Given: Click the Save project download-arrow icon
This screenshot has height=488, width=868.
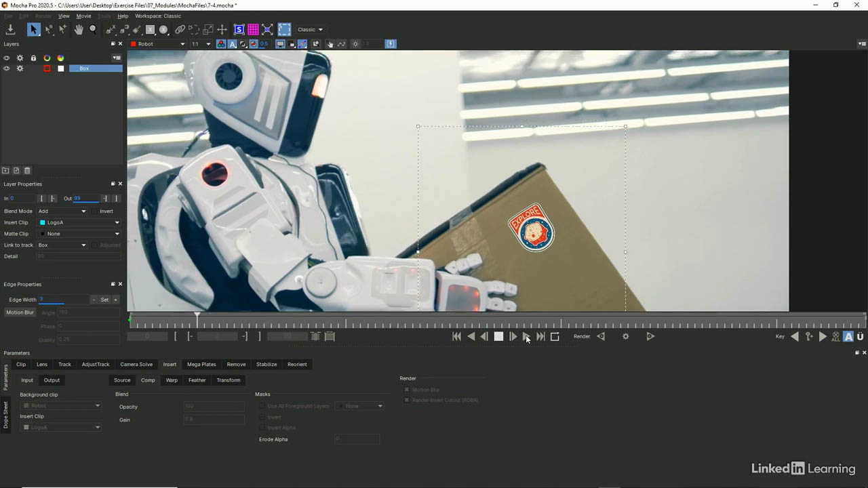Looking at the screenshot, I should [x=10, y=30].
